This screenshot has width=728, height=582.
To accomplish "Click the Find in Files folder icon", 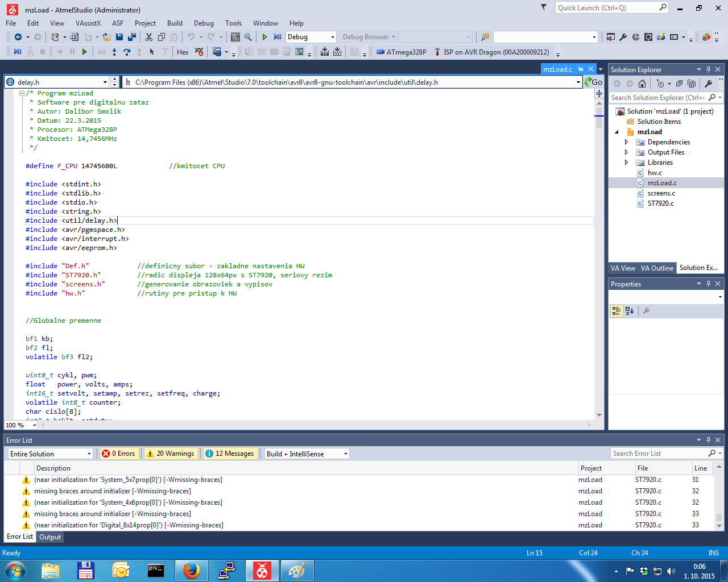I will [485, 37].
